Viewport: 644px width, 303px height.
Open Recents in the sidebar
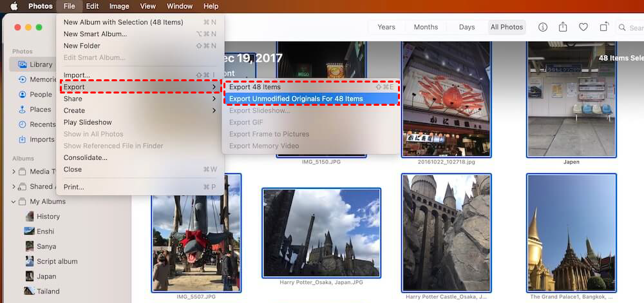click(37, 124)
